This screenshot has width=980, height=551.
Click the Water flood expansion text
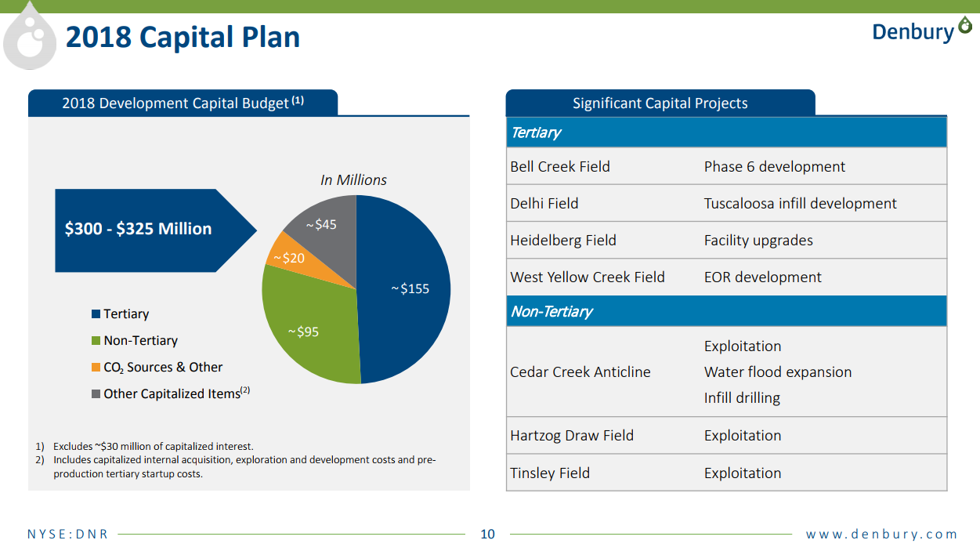pyautogui.click(x=778, y=372)
